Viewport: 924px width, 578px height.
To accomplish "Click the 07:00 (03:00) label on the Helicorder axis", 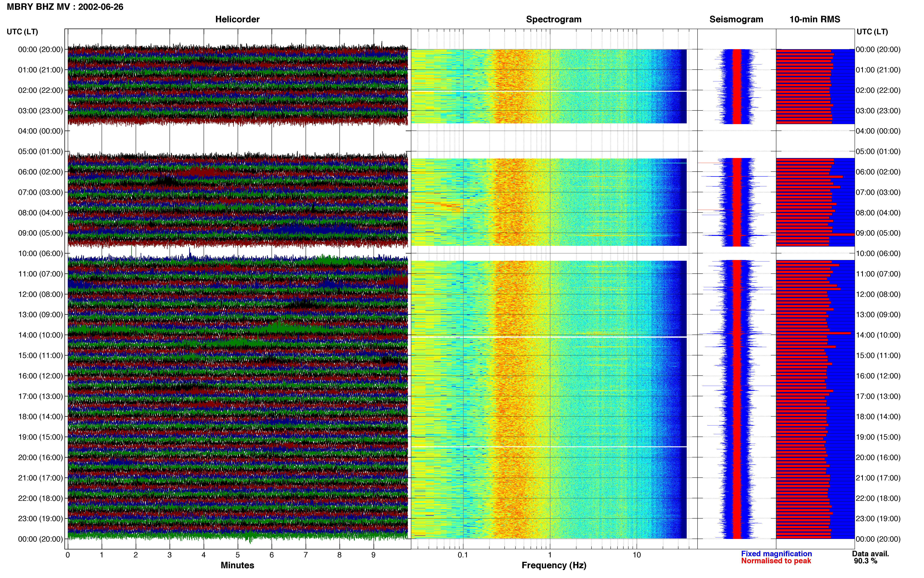I will point(41,192).
